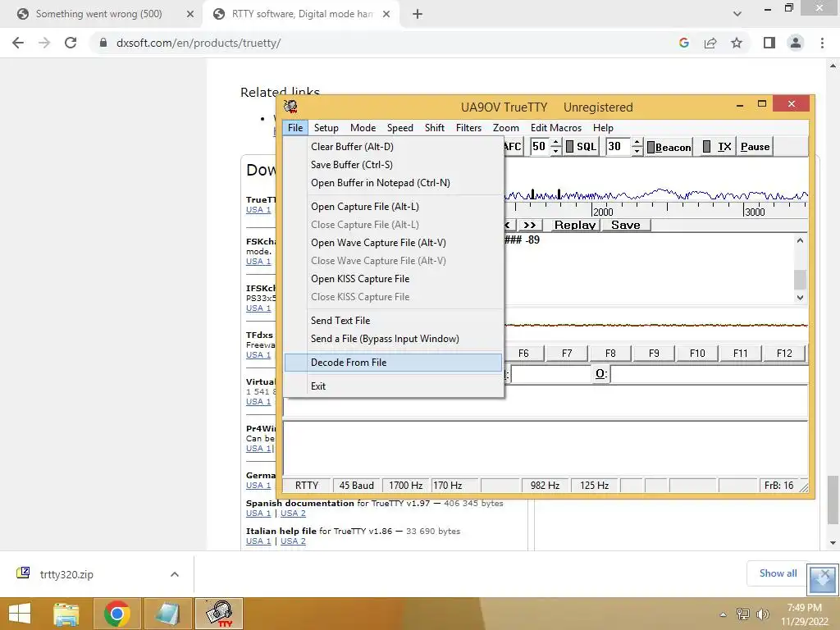
Task: Increase the SQL value of 30
Action: click(x=637, y=143)
